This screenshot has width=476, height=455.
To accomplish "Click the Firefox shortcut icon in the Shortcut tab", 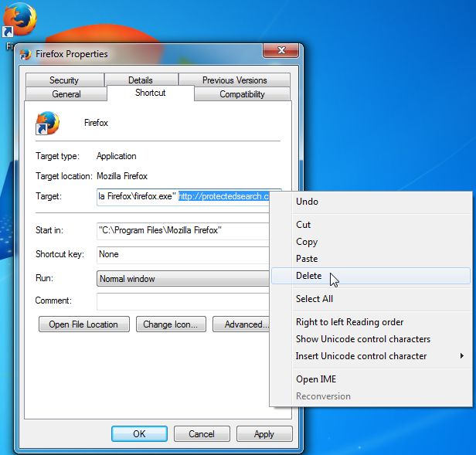I will pyautogui.click(x=48, y=123).
